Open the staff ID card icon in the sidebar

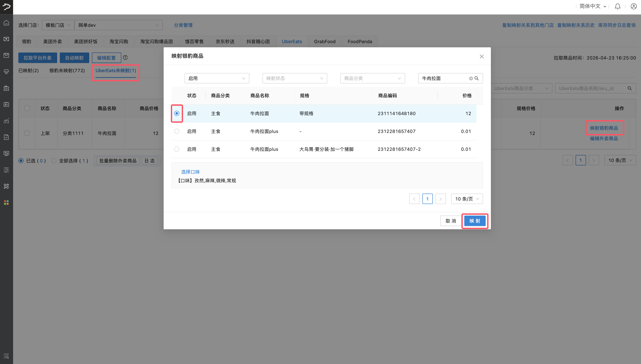(x=7, y=104)
